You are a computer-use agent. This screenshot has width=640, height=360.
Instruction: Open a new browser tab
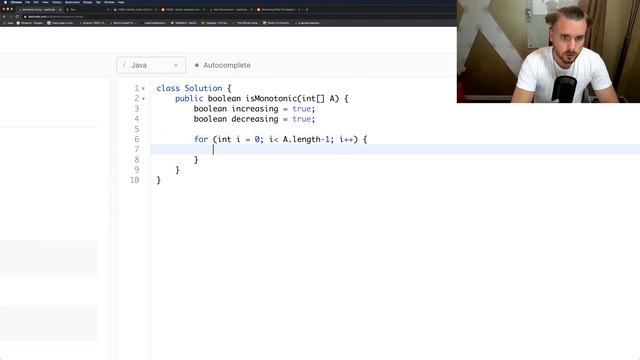[x=307, y=9]
